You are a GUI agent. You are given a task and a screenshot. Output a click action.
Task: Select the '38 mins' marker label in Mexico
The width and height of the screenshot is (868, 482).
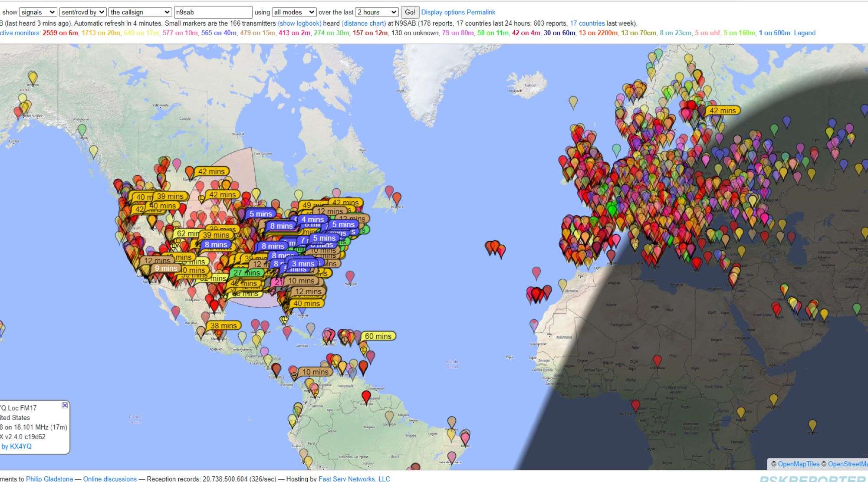coord(224,326)
